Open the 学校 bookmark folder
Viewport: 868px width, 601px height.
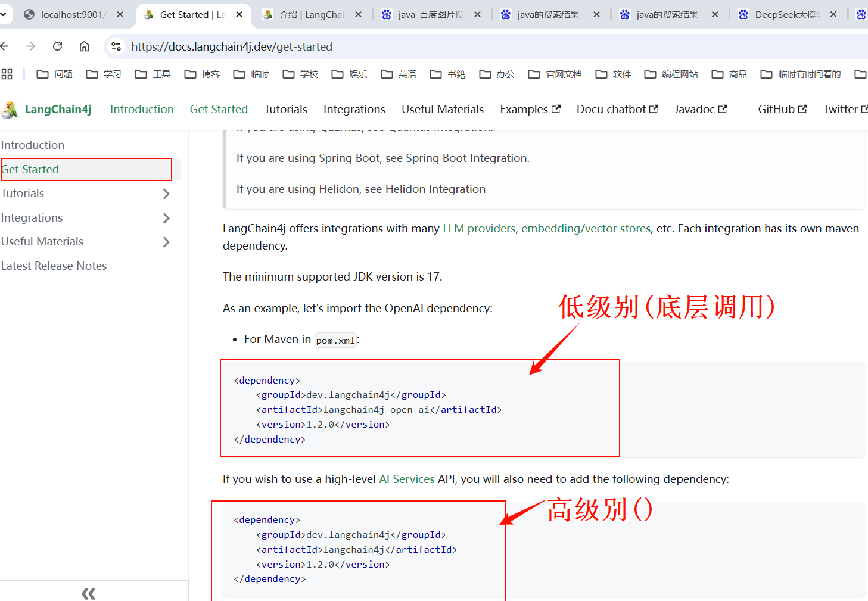point(301,74)
